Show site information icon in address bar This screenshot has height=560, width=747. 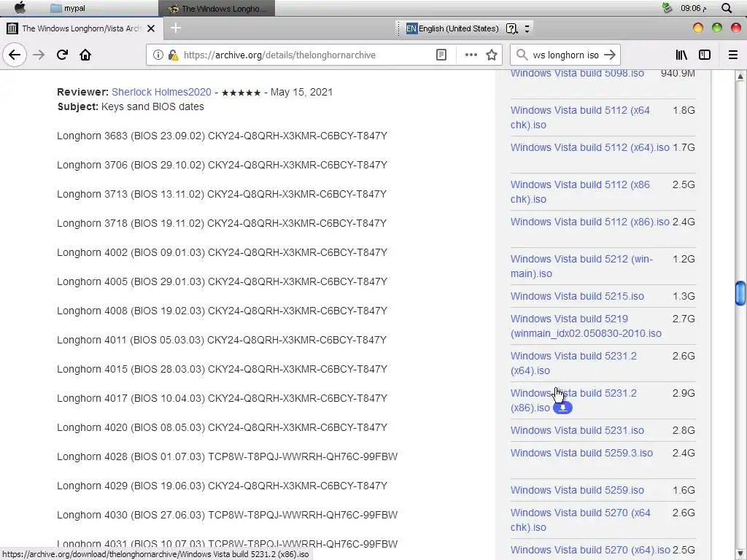point(158,55)
